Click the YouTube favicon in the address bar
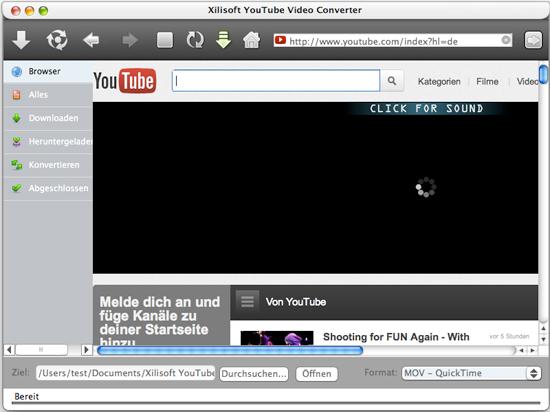This screenshot has height=412, width=550. (280, 40)
